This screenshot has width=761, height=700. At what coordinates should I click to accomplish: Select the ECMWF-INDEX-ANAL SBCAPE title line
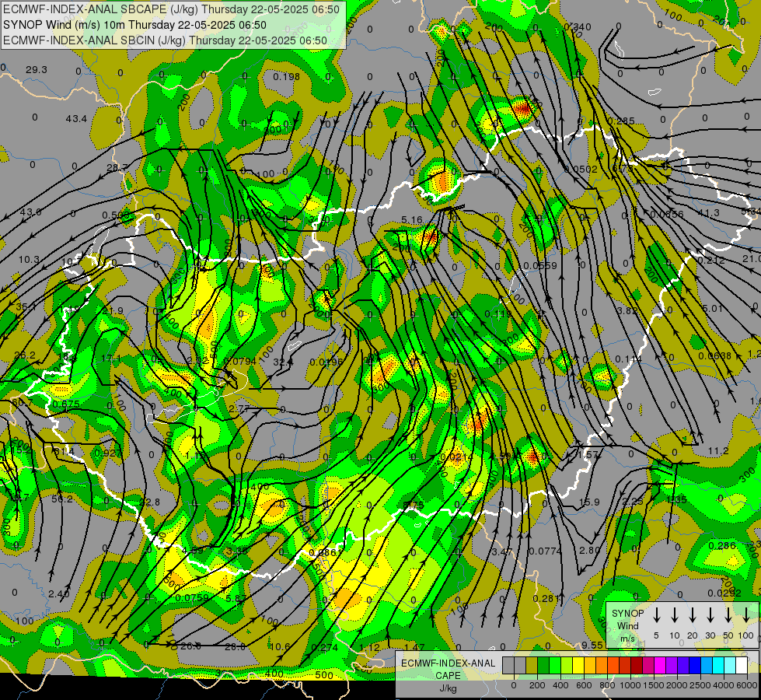click(171, 9)
